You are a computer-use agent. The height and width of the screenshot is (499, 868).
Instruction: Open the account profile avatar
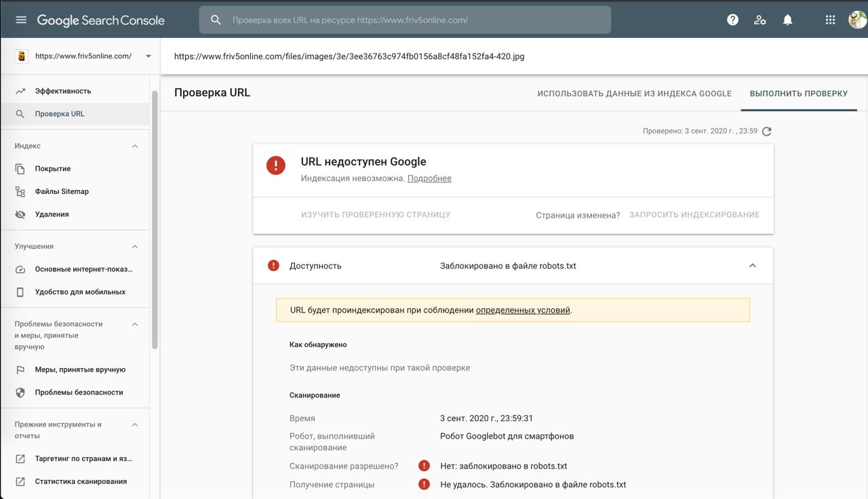(858, 20)
